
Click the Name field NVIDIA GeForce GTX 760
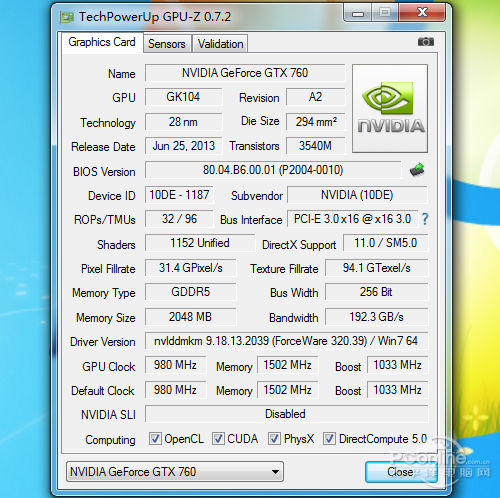coord(245,73)
